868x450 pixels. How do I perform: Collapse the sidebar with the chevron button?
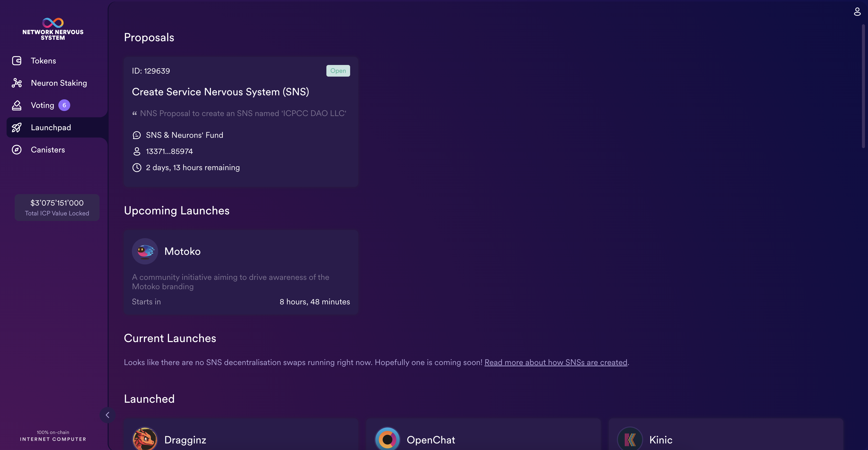tap(107, 415)
